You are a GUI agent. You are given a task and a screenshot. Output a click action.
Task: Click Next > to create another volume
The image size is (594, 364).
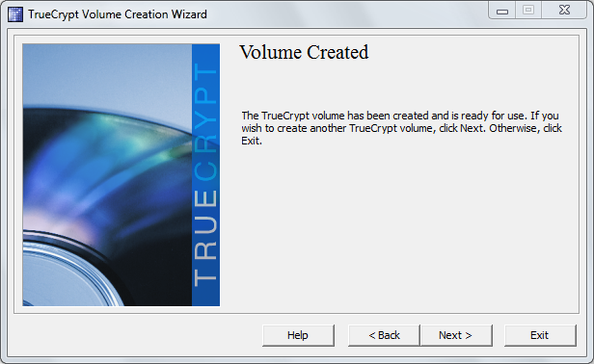click(456, 335)
